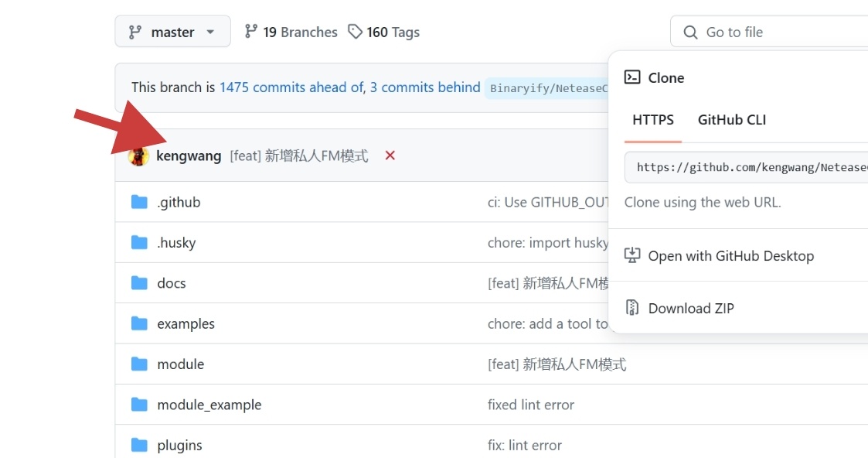Click the failed status red X icon
This screenshot has width=868, height=458.
[x=390, y=156]
